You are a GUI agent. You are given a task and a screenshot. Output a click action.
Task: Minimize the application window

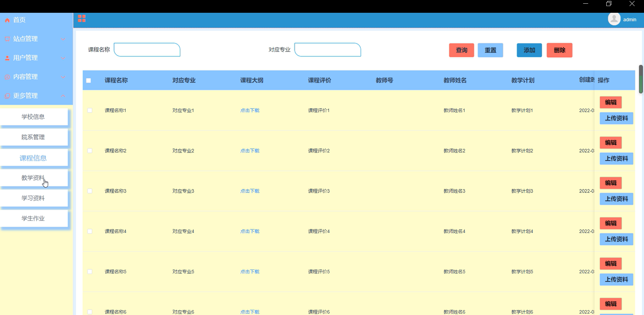pyautogui.click(x=585, y=4)
